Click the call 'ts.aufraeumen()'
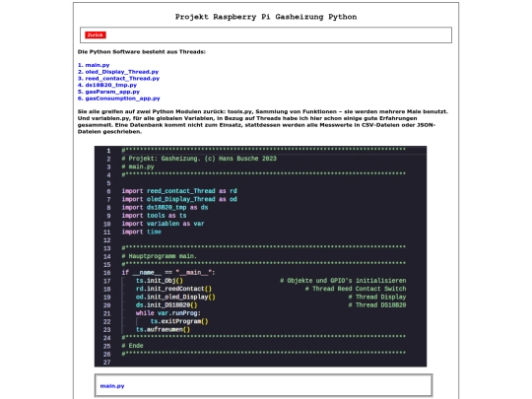 coord(163,329)
